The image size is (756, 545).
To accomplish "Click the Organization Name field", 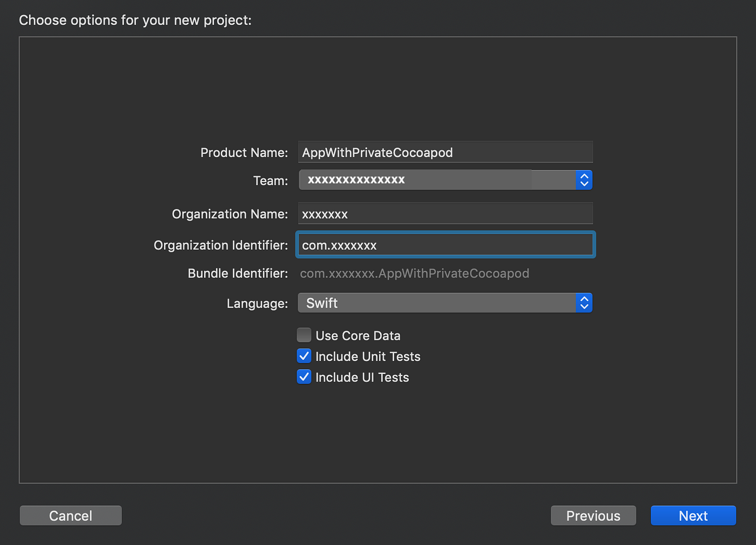I will [445, 213].
